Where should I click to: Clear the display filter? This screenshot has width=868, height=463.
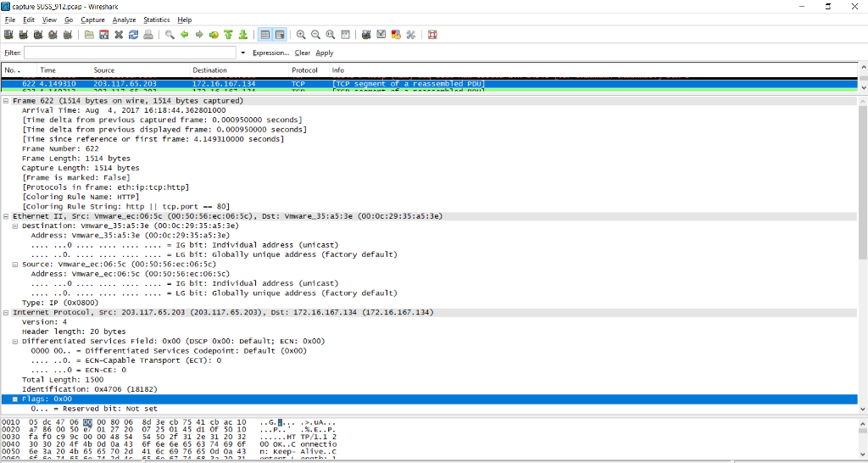click(303, 53)
